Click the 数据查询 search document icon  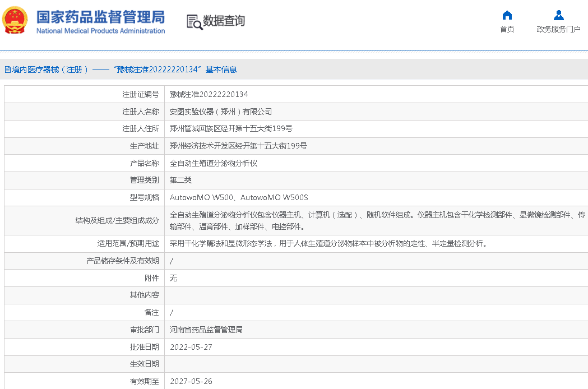pyautogui.click(x=195, y=22)
